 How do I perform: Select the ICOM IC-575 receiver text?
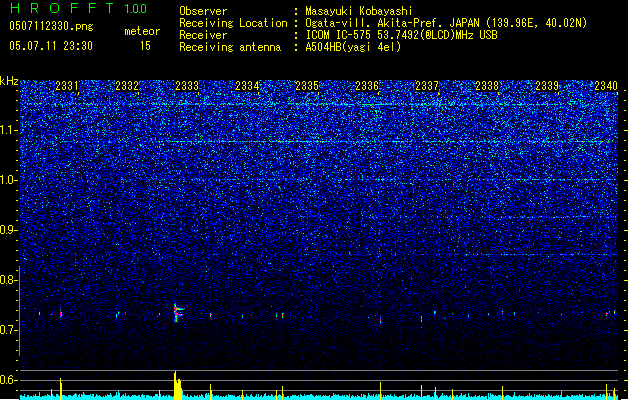coord(402,35)
